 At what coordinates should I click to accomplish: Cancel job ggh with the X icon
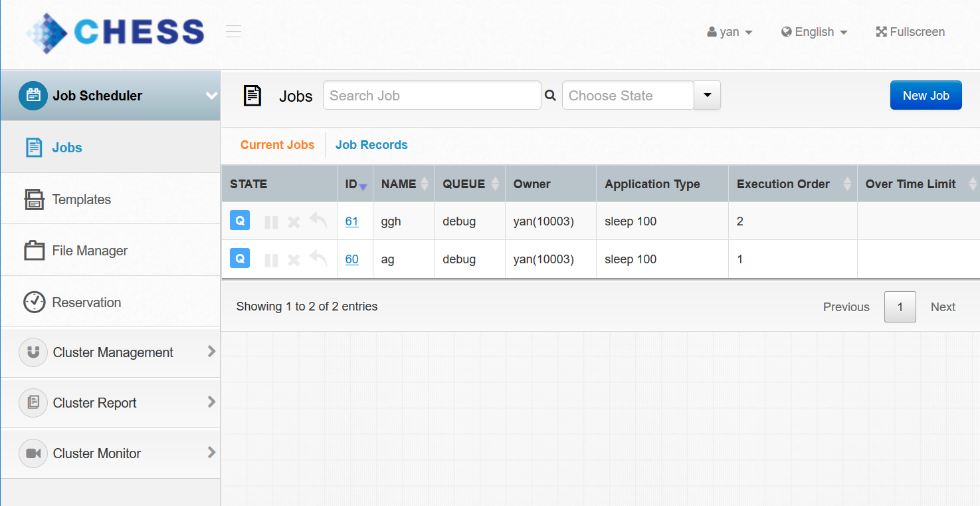pyautogui.click(x=294, y=222)
